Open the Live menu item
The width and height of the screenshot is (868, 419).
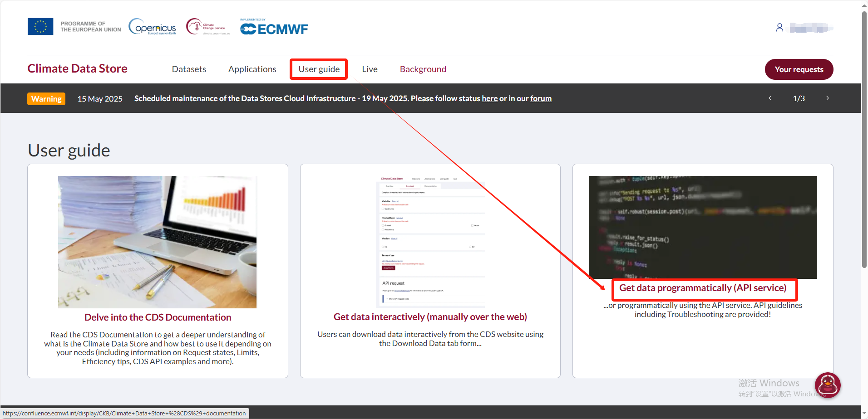[370, 69]
